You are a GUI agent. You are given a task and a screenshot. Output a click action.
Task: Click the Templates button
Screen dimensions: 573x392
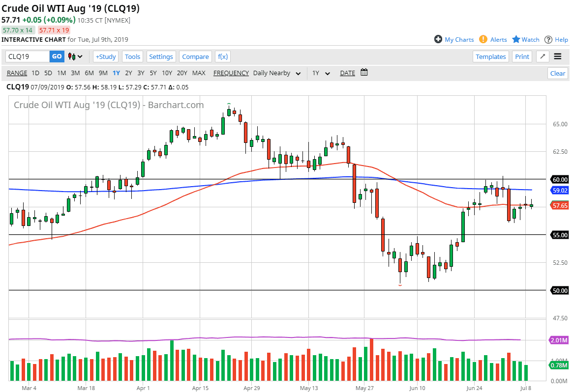click(x=490, y=56)
